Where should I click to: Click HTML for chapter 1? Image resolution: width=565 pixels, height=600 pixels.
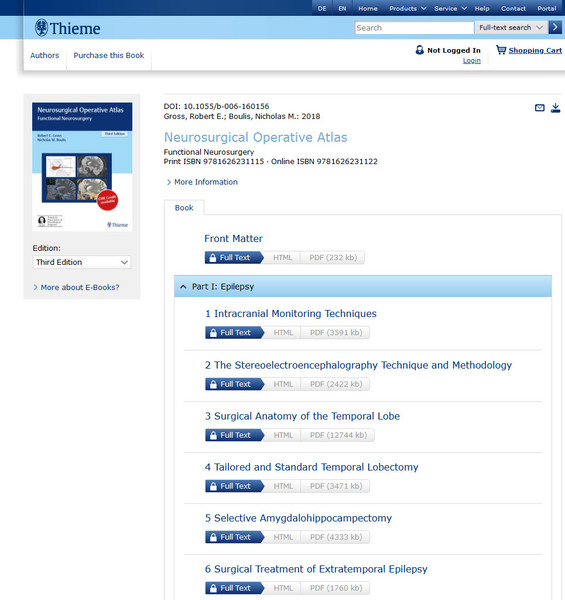tap(283, 333)
